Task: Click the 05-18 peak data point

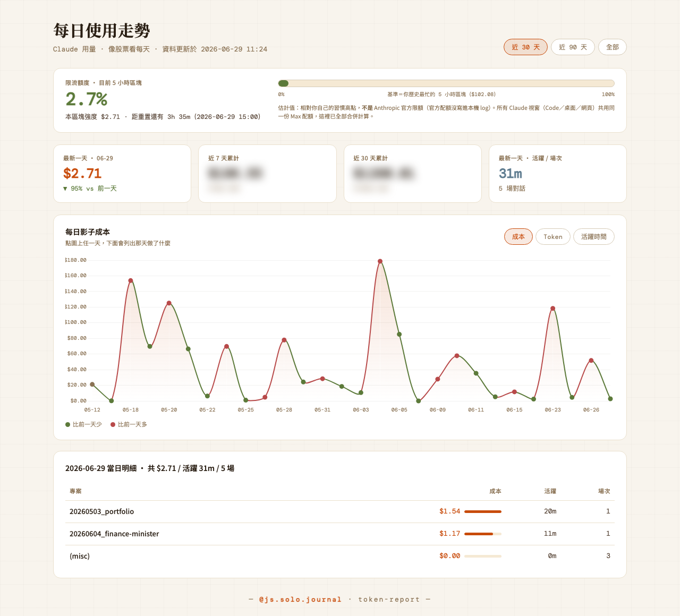Action: click(x=131, y=280)
